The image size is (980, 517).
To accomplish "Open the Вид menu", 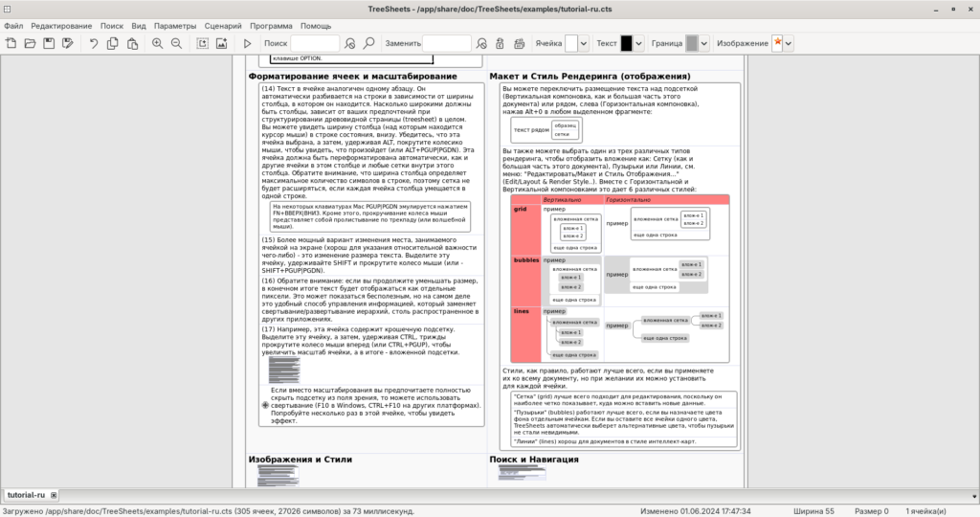I will pyautogui.click(x=139, y=26).
